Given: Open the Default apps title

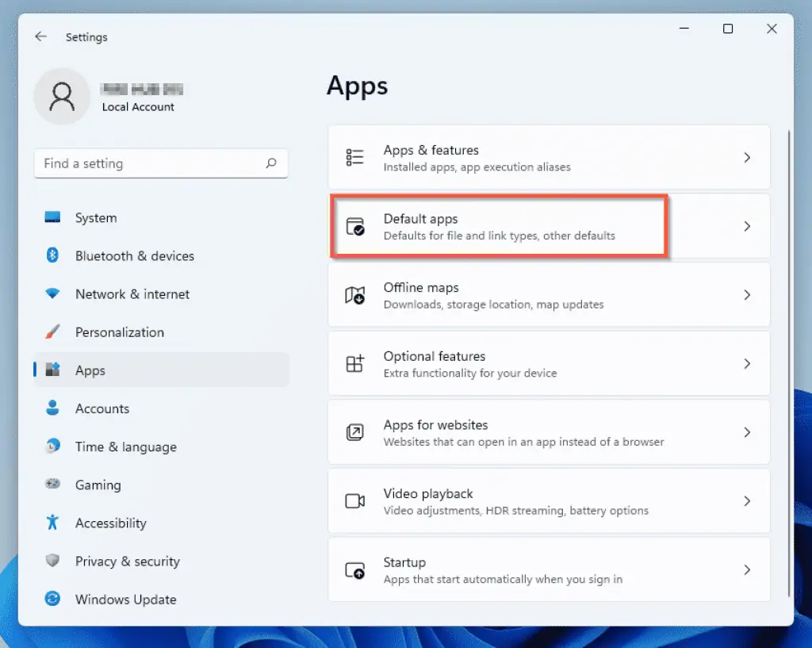Looking at the screenshot, I should coord(420,219).
